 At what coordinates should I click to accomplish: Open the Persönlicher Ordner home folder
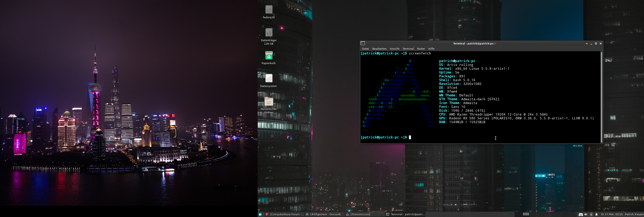click(269, 101)
